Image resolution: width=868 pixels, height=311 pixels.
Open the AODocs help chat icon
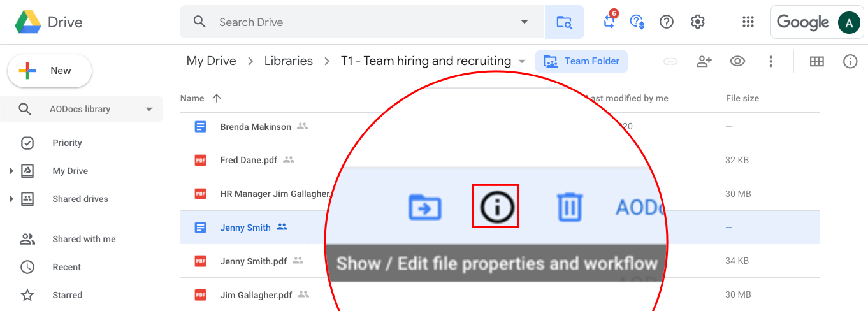(637, 22)
